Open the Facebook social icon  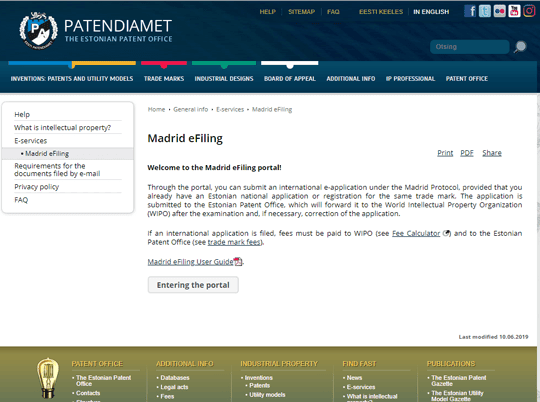point(470,11)
